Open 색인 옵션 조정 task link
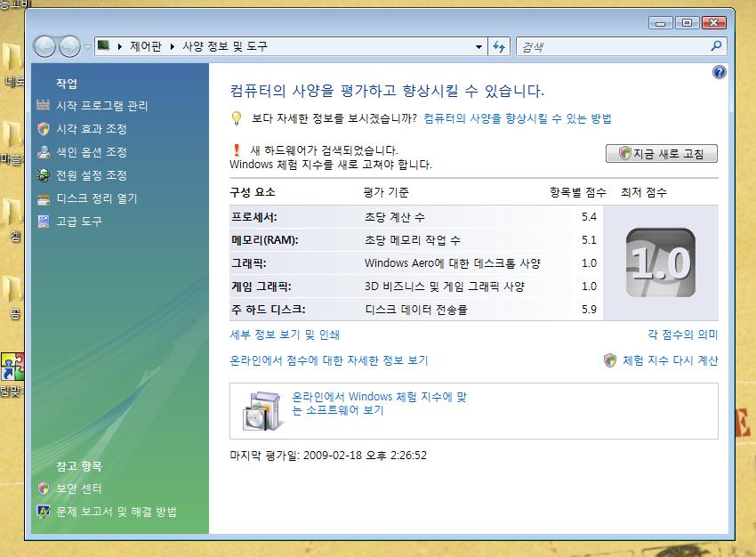 click(x=92, y=152)
